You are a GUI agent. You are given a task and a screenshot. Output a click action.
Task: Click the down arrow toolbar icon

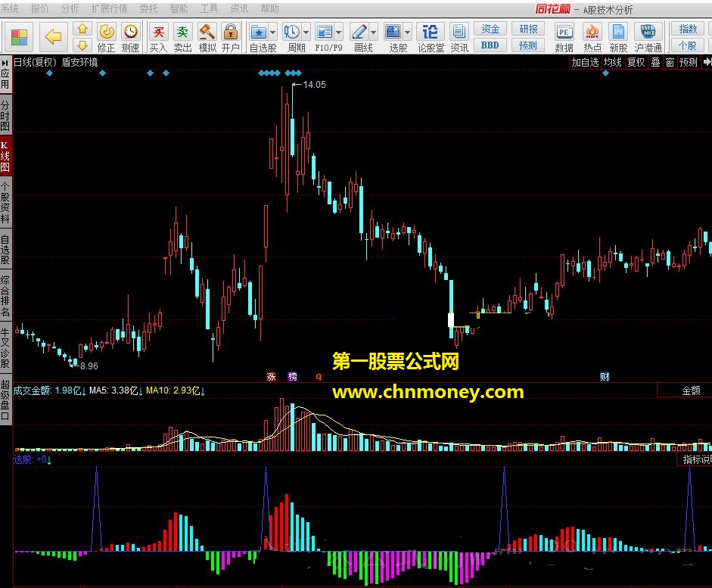(82, 45)
